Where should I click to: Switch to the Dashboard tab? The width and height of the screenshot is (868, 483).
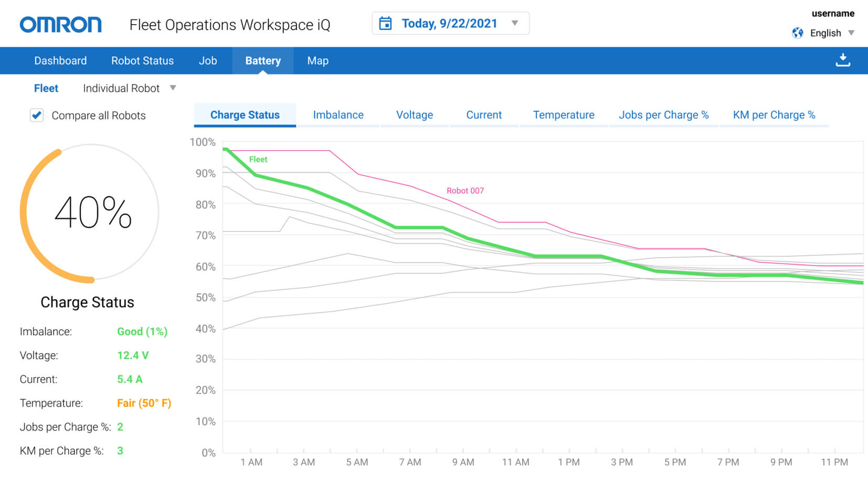coord(60,61)
